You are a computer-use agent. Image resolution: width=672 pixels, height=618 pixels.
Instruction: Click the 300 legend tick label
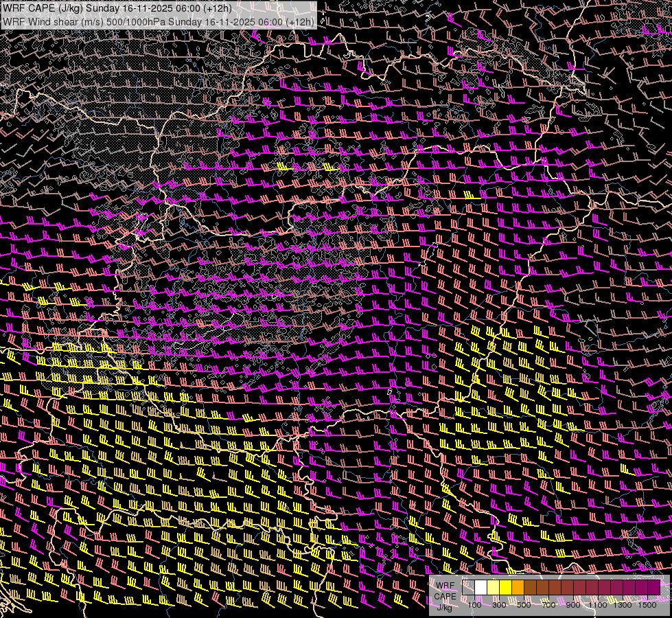(499, 604)
